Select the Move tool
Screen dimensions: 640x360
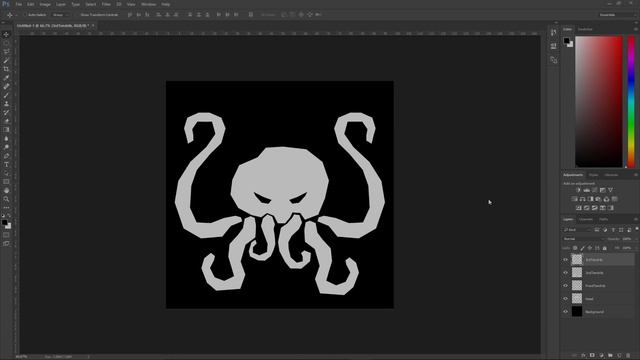coord(6,35)
